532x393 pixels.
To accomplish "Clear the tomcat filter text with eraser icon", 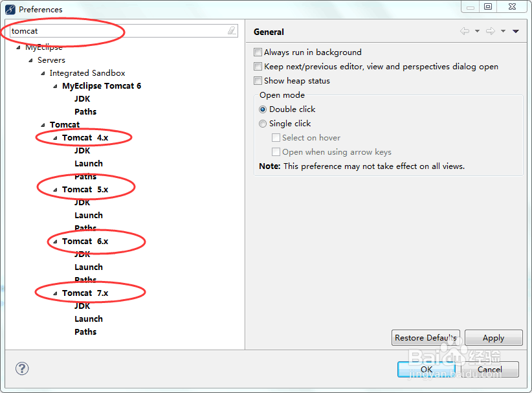I will click(x=232, y=31).
